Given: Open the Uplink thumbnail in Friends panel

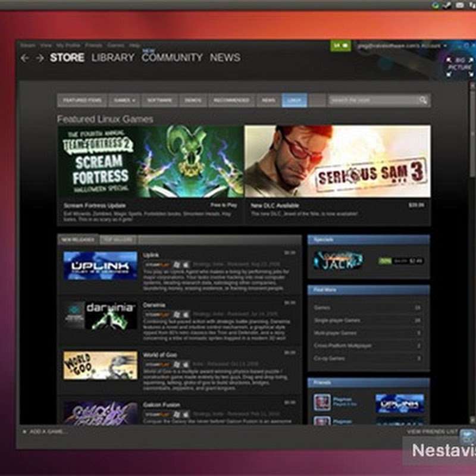Looking at the screenshot, I should 399,404.
